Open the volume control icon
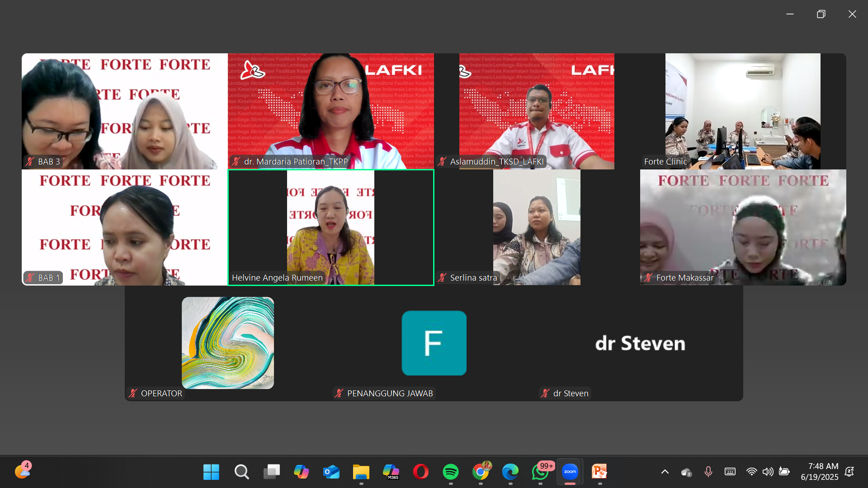Image resolution: width=868 pixels, height=488 pixels. coord(768,472)
